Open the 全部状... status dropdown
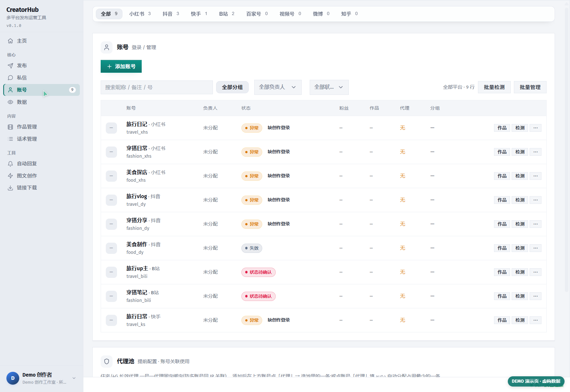Viewport: 570px width, 392px height. [329, 87]
